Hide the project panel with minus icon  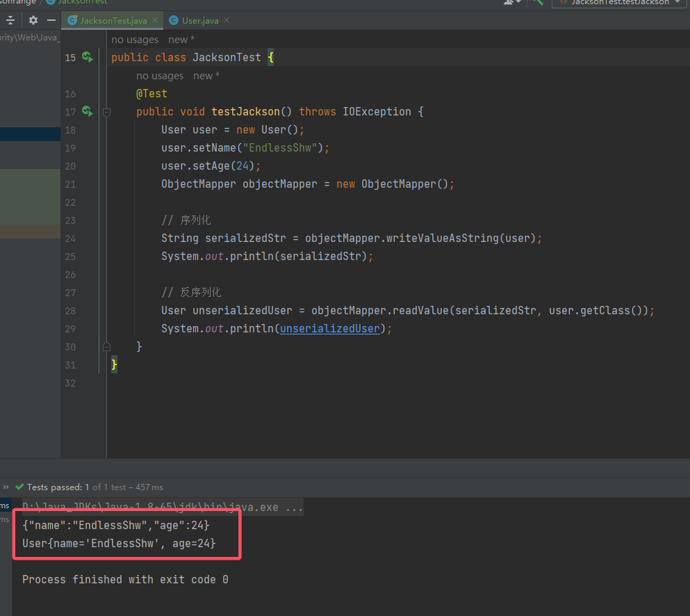point(51,20)
